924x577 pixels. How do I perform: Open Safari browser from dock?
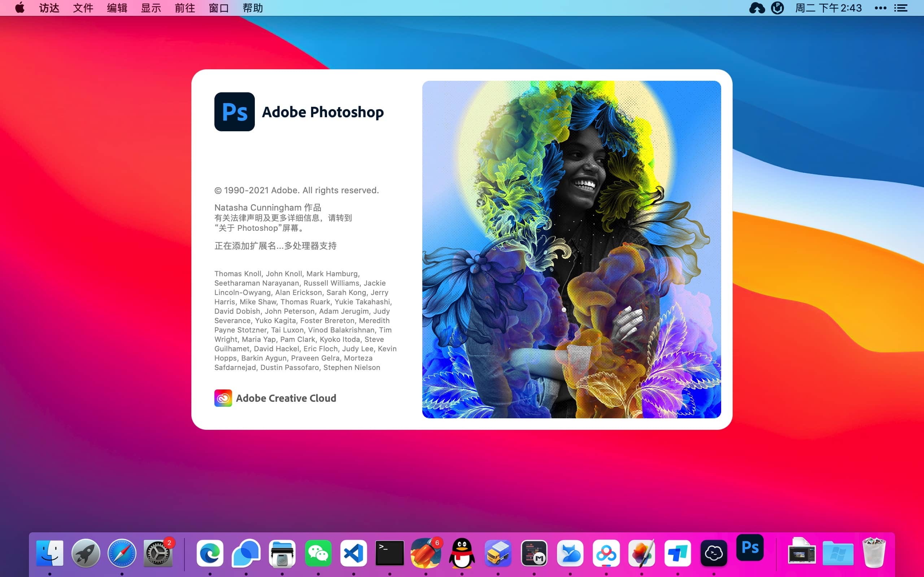(x=122, y=554)
